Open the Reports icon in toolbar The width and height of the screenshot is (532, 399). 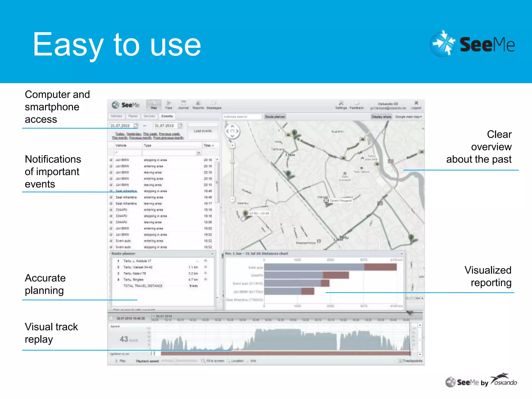click(198, 105)
